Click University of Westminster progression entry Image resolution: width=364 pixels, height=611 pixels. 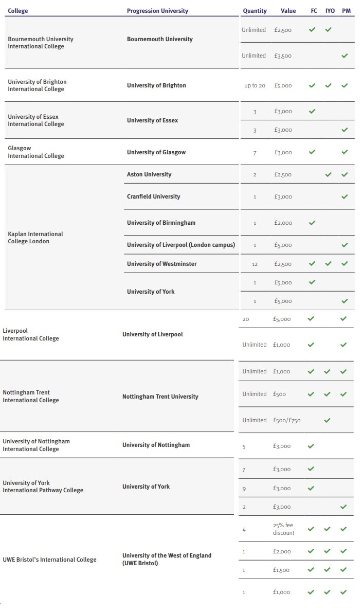(x=162, y=264)
